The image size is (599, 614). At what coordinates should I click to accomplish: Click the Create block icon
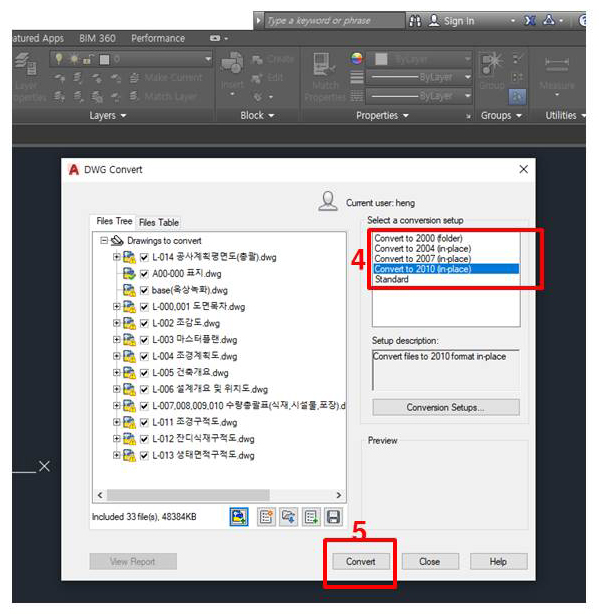[257, 60]
